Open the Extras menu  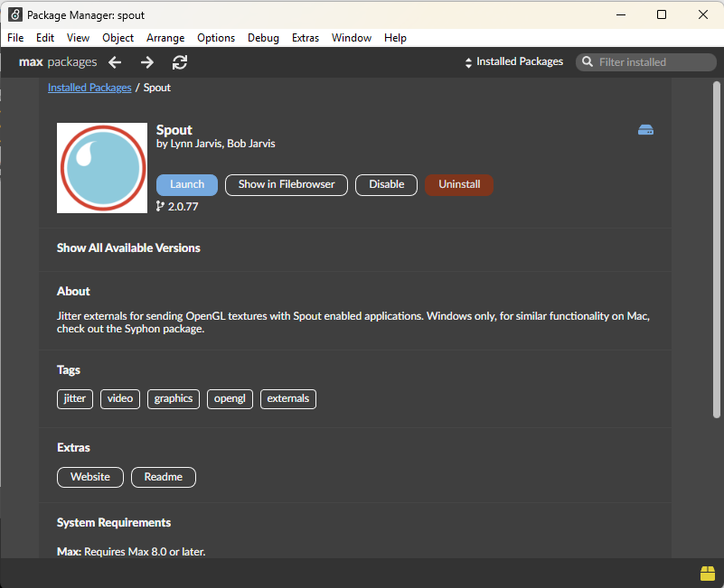(x=305, y=38)
